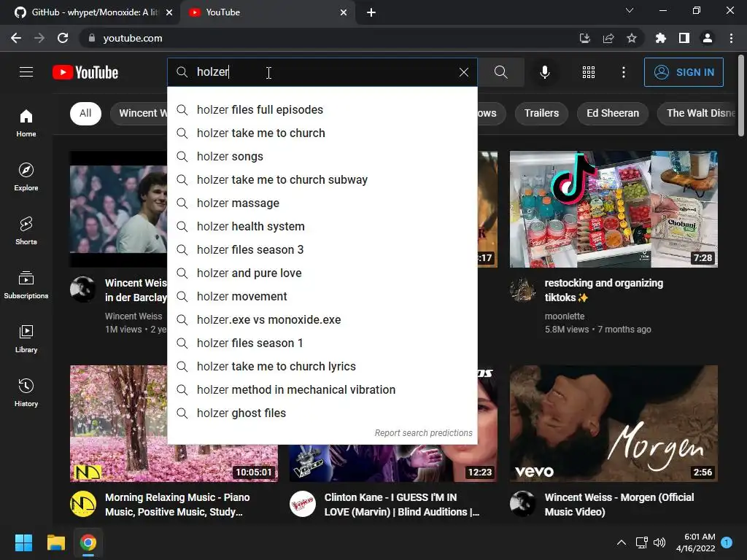The image size is (747, 560).
Task: Click 'Report search predictions' link
Action: pos(423,433)
